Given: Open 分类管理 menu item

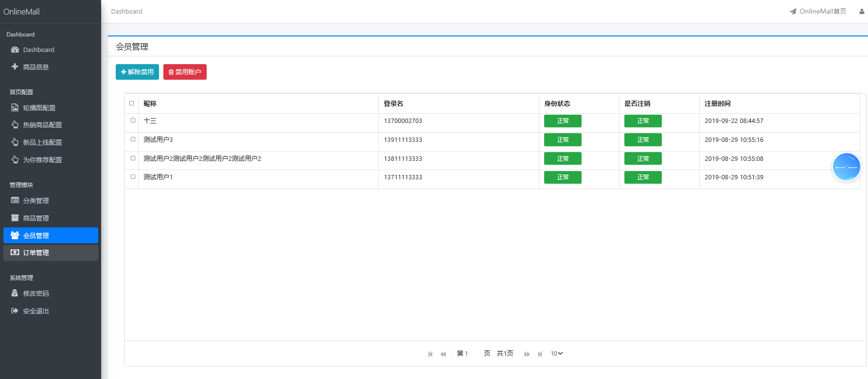Looking at the screenshot, I should (x=51, y=201).
